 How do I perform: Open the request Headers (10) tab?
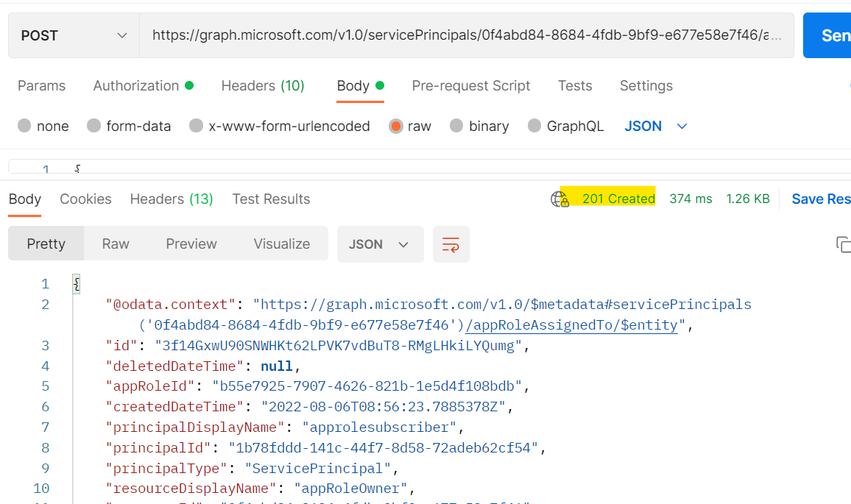point(263,85)
